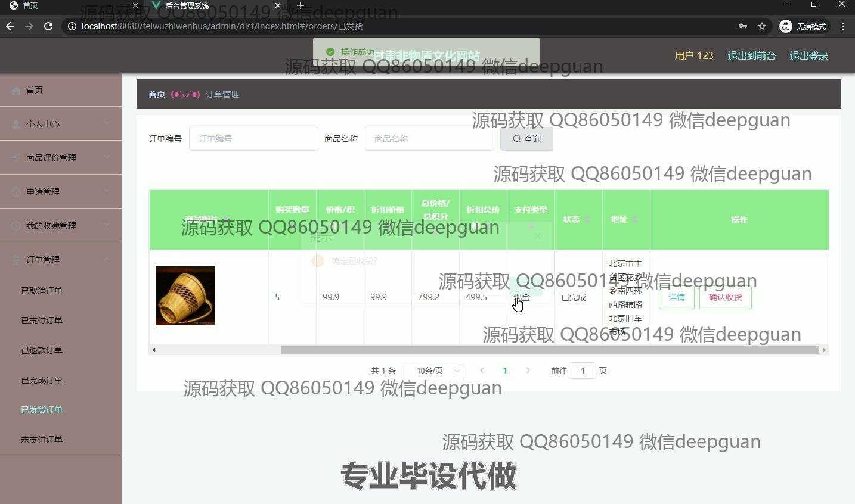Minimize the browser window
The width and height of the screenshot is (855, 504).
787,4
